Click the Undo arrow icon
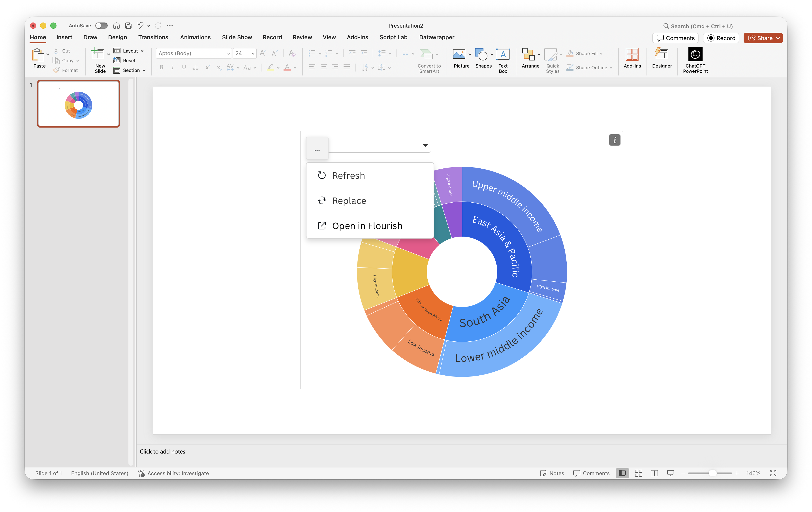812x512 pixels. [140, 26]
